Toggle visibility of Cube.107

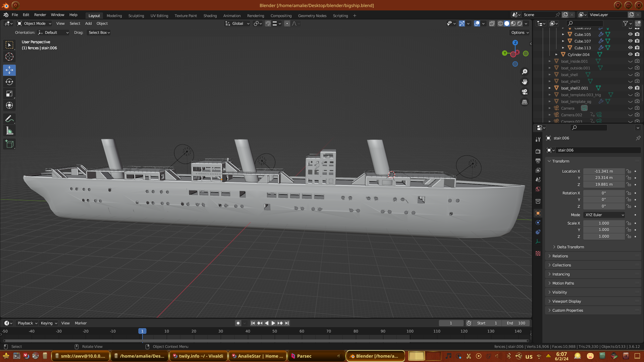pos(630,41)
